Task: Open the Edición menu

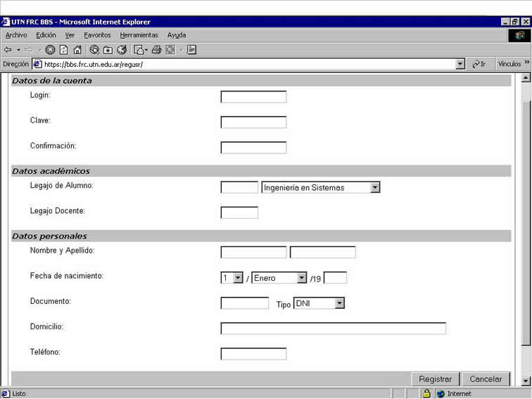Action: (x=46, y=35)
